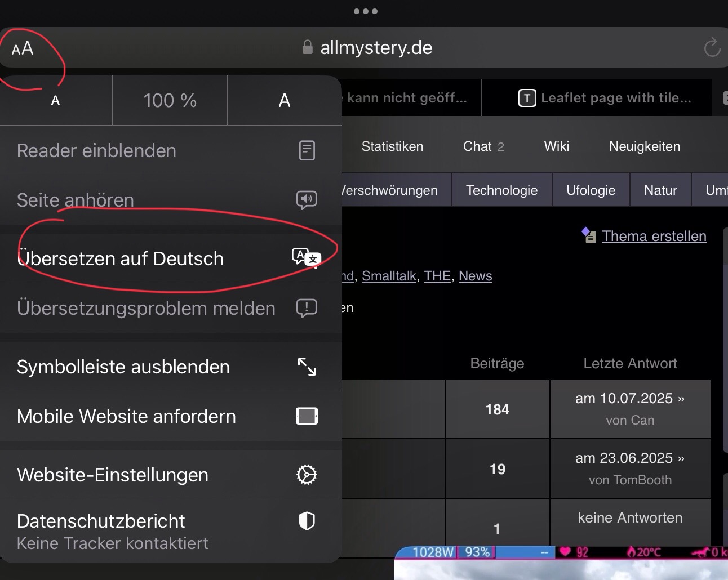Select the Verschwörungen category tab
The image size is (728, 580).
pos(397,190)
